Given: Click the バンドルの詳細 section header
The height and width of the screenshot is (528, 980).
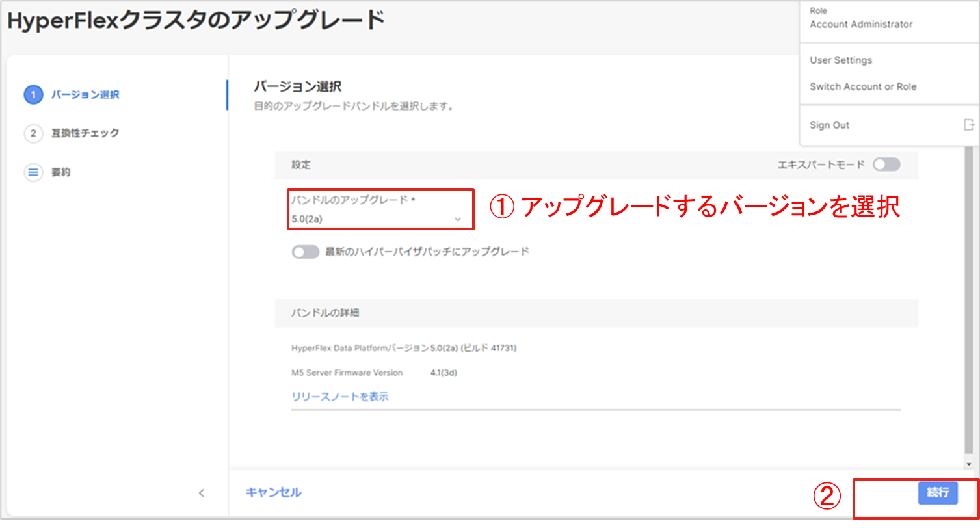Looking at the screenshot, I should point(596,313).
